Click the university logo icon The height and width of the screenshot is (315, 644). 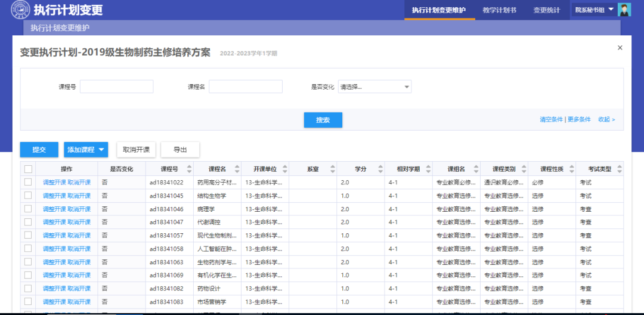20,10
